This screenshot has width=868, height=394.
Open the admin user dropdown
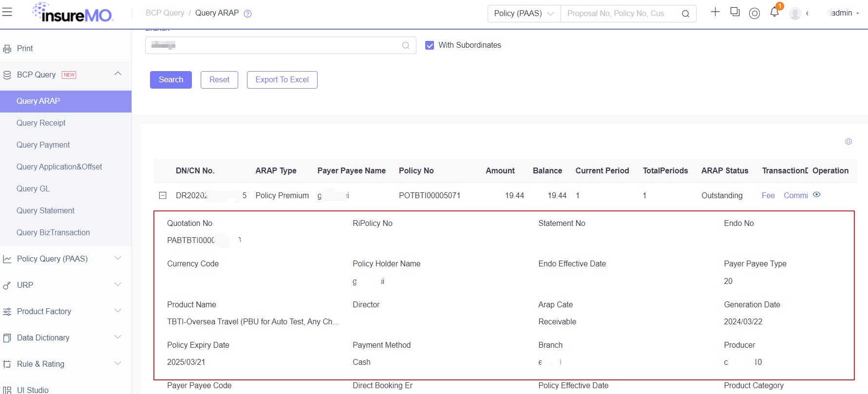[x=845, y=13]
